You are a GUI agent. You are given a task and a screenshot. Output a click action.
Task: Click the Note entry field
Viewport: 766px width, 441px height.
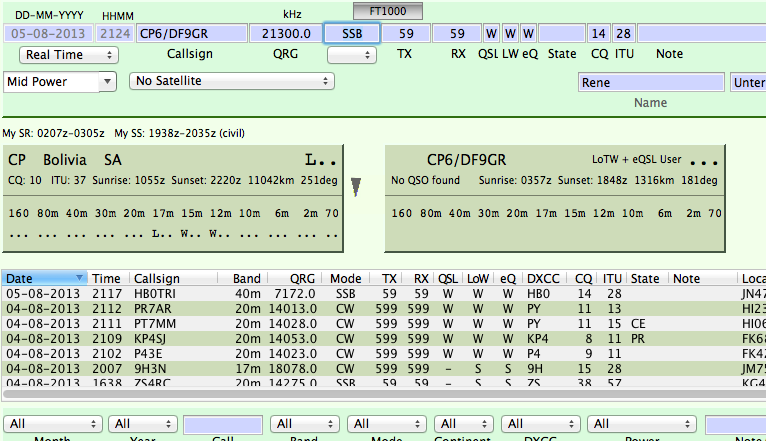[702, 33]
